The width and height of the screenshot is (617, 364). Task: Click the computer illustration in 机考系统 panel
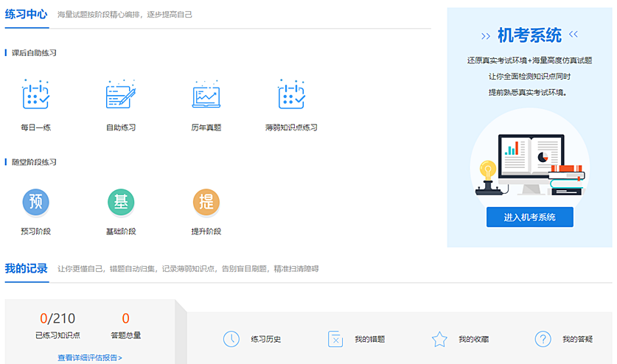pyautogui.click(x=530, y=164)
